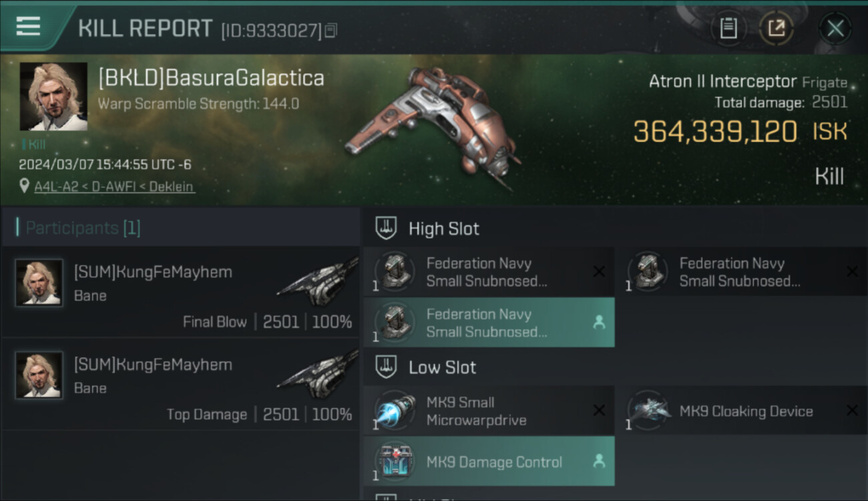Select the MK9 Cloaking Device icon

(648, 411)
